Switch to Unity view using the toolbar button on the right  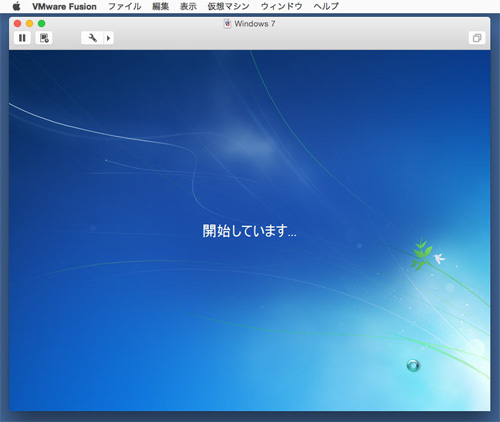click(477, 38)
